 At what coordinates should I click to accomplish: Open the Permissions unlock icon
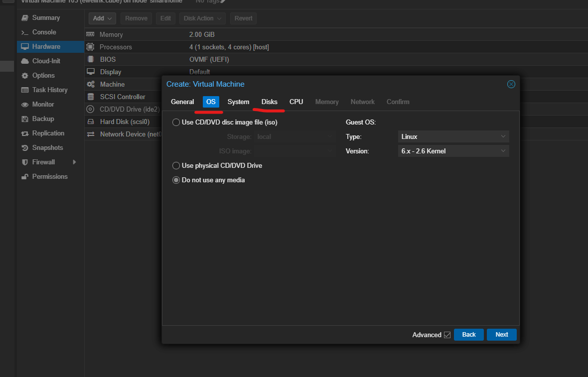24,177
